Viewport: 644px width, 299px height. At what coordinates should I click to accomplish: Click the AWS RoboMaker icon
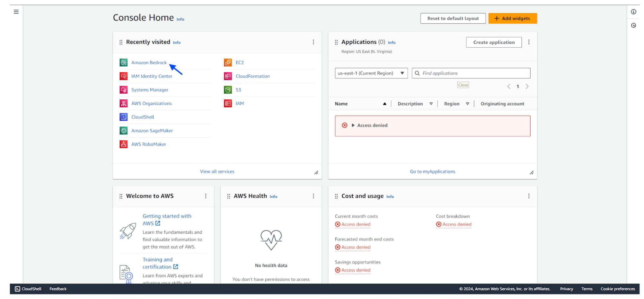coord(124,144)
